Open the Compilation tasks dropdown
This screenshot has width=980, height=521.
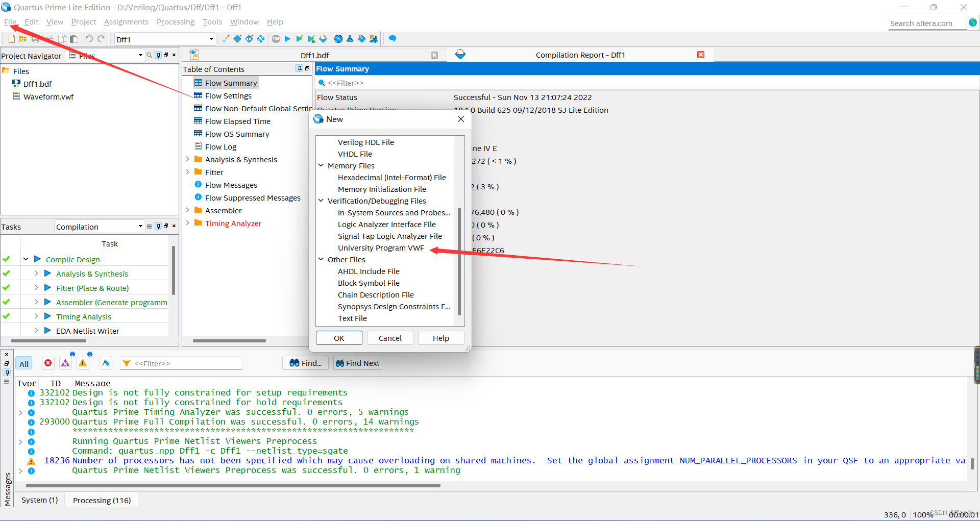pos(140,227)
